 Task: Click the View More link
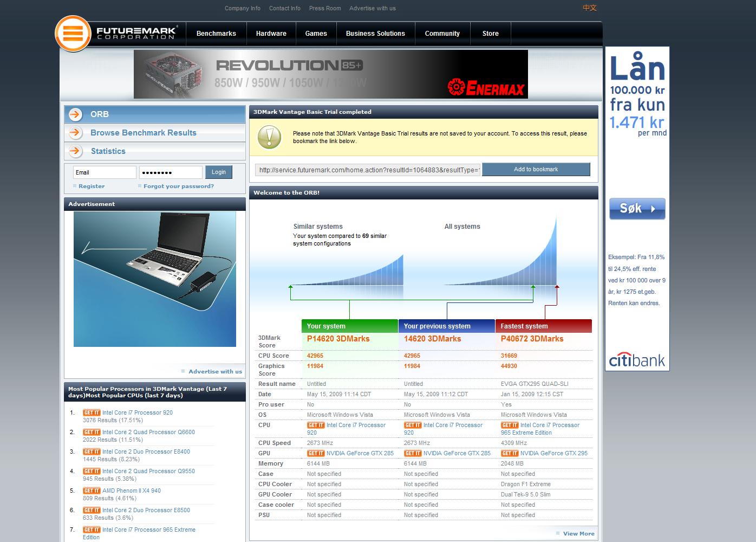coord(579,533)
